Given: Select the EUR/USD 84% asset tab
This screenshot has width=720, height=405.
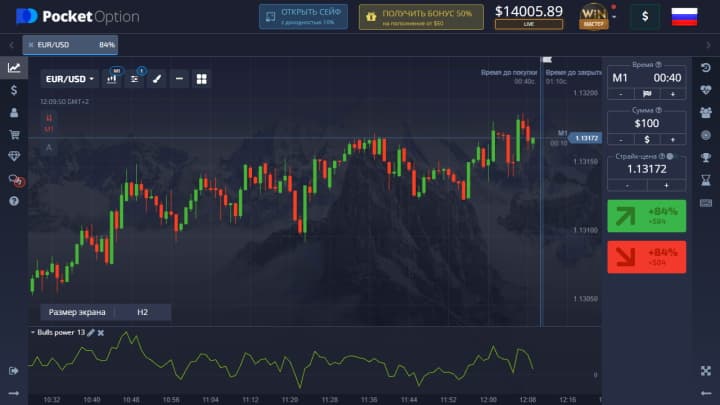Looking at the screenshot, I should [70, 44].
